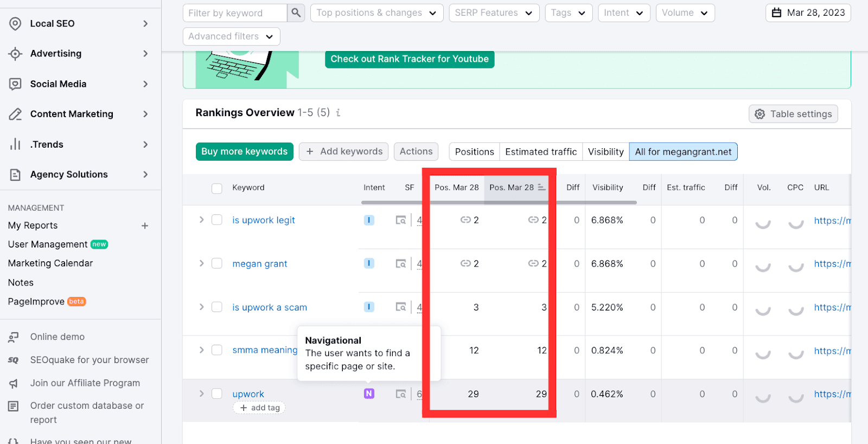Click the Online demo icon
Image resolution: width=868 pixels, height=444 pixels.
pos(14,337)
